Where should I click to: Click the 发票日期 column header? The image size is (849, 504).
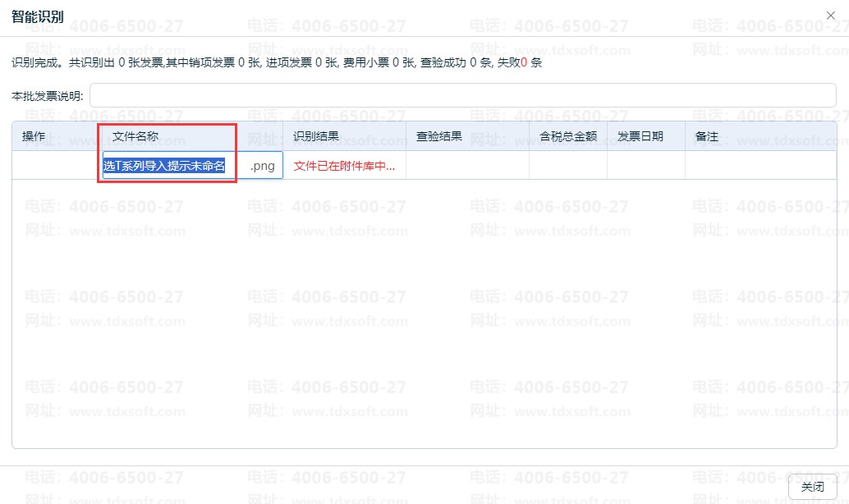(x=640, y=136)
